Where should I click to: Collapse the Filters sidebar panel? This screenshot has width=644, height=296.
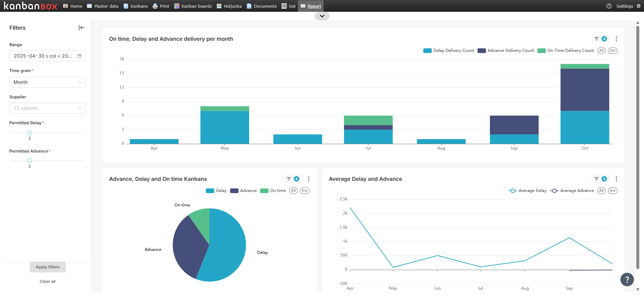pos(81,28)
